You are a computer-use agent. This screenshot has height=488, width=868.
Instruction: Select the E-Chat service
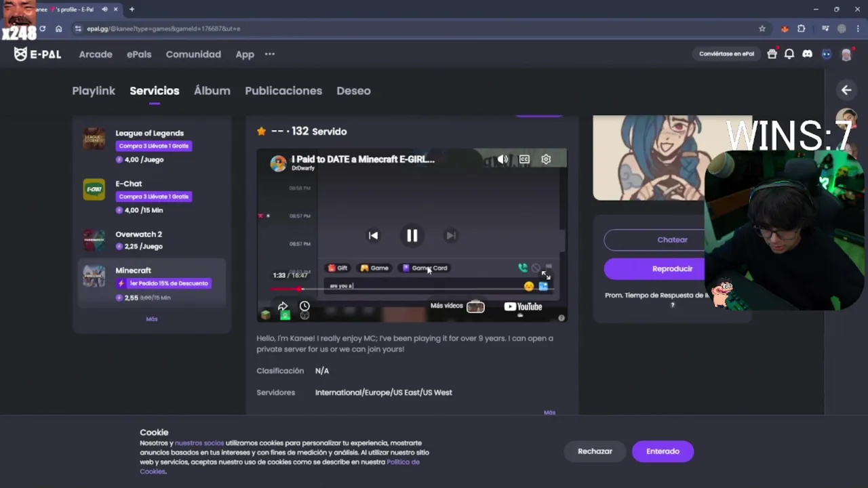click(152, 197)
